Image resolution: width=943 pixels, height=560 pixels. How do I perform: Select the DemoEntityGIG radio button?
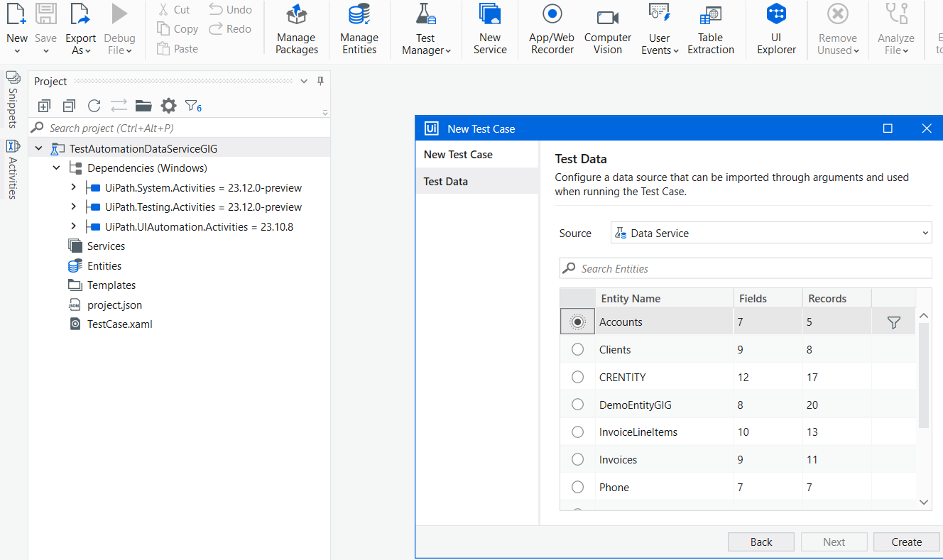pyautogui.click(x=577, y=405)
